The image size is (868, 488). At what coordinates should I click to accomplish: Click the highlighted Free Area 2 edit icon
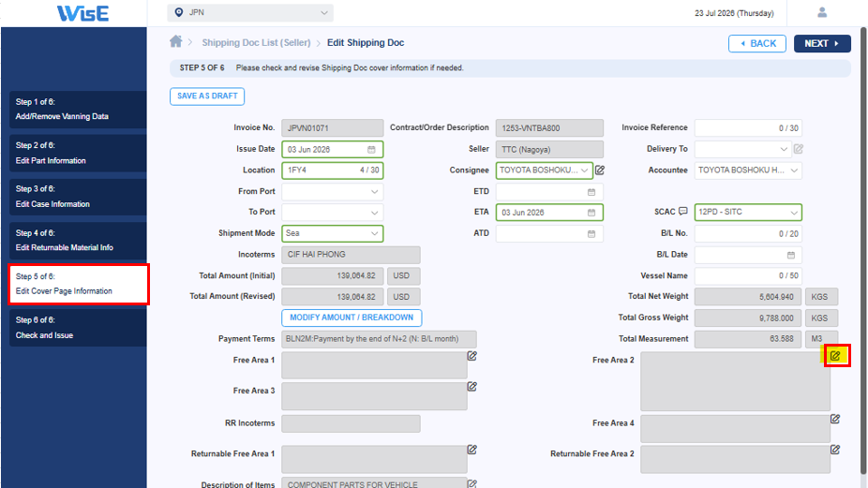(x=835, y=356)
